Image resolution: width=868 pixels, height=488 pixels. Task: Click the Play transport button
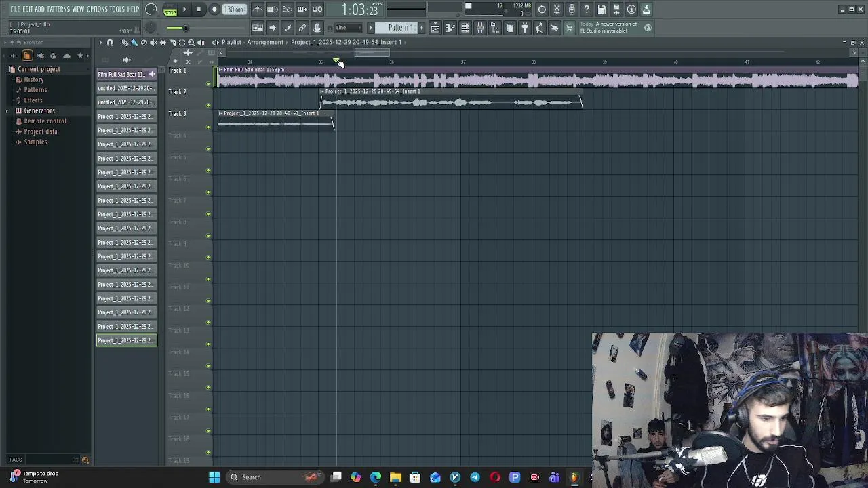click(x=184, y=9)
